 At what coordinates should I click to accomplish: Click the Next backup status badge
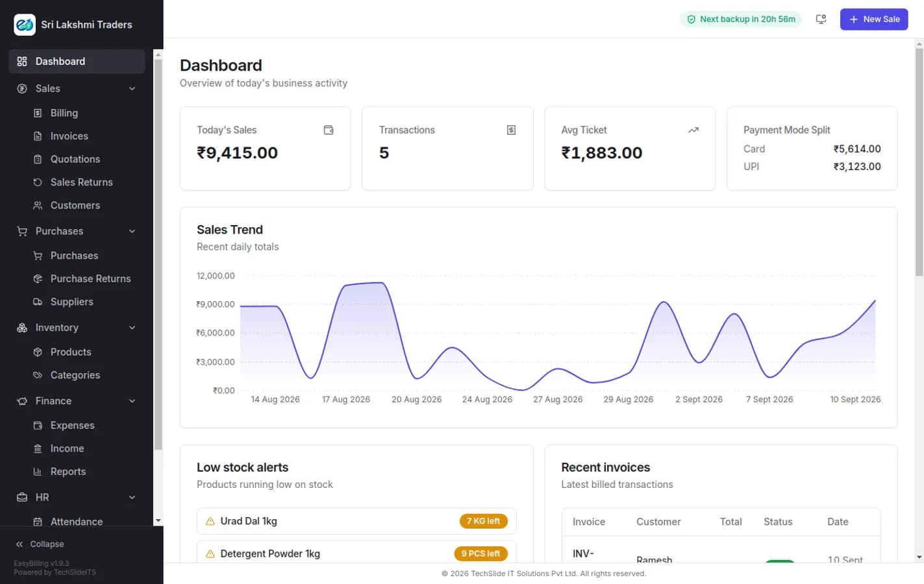coord(741,19)
